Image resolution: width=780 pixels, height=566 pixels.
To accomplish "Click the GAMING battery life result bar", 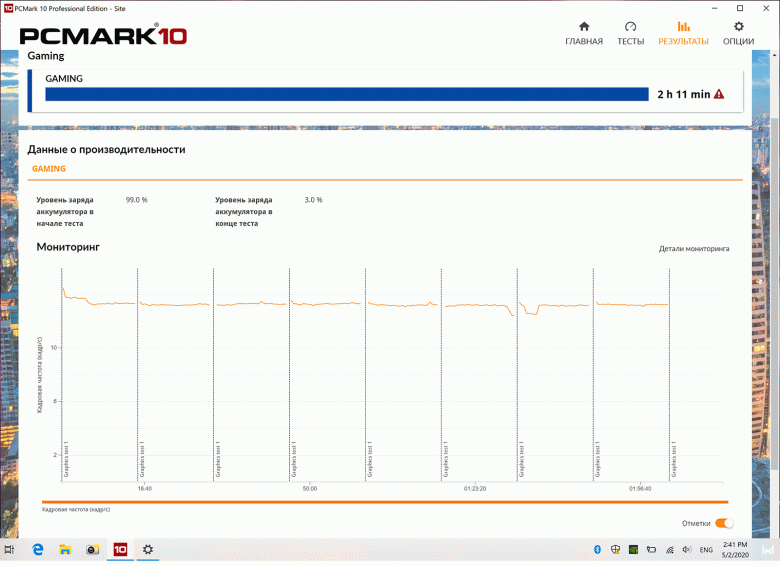I will coord(347,94).
